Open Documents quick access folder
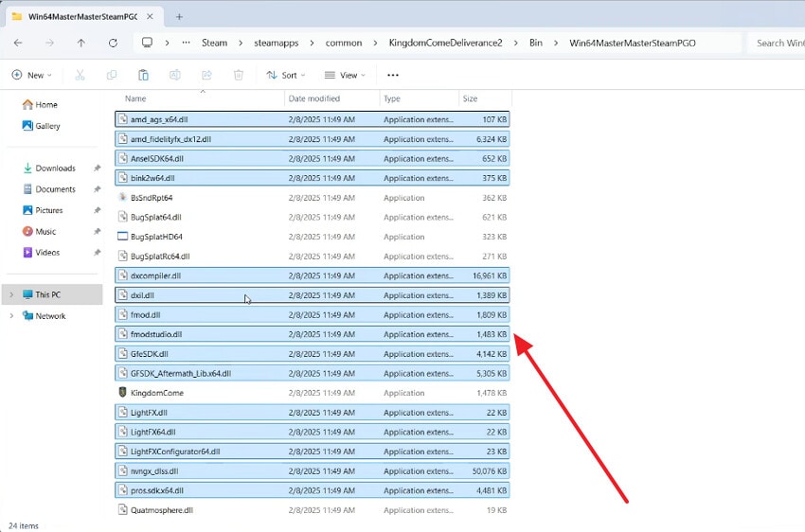Screen dimensions: 805x532 tap(49, 189)
